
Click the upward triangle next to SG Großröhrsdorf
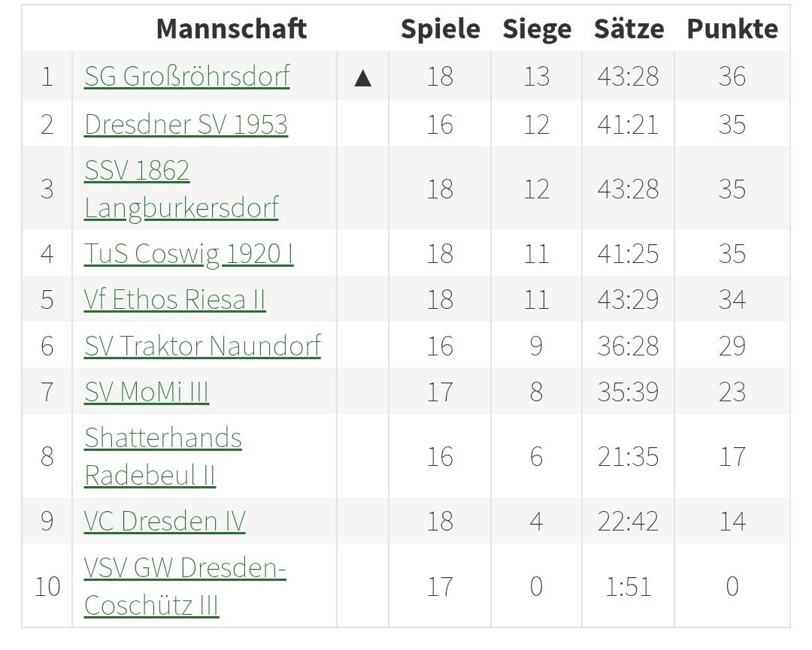pyautogui.click(x=362, y=77)
